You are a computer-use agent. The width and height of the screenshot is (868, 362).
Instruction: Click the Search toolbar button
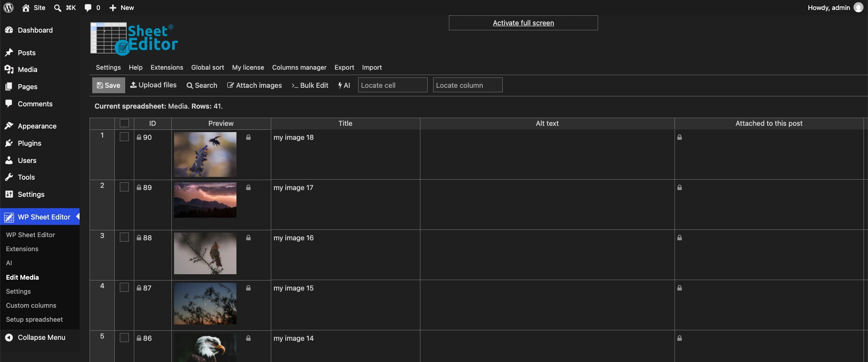click(x=202, y=85)
